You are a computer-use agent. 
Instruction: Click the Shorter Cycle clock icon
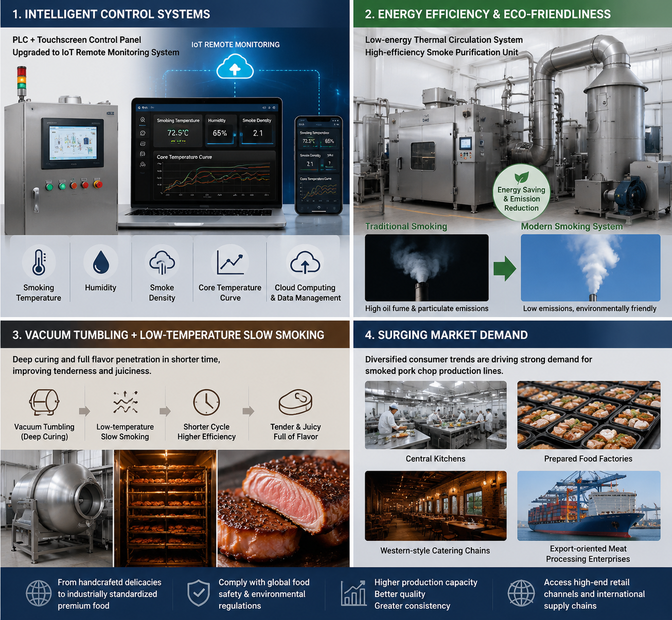[206, 402]
